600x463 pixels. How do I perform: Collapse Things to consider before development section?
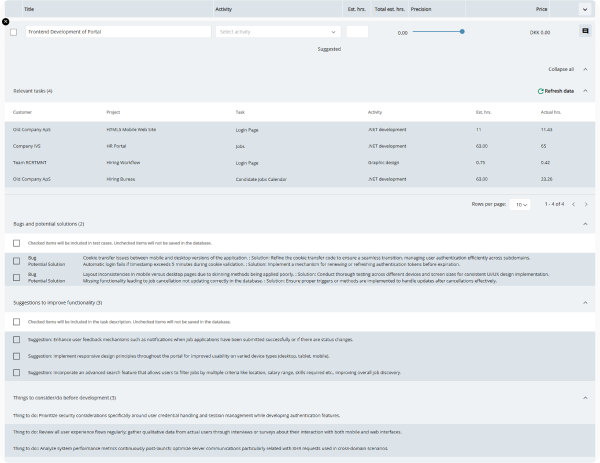(x=585, y=398)
